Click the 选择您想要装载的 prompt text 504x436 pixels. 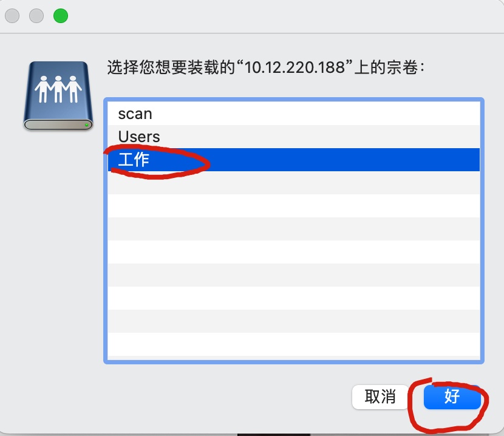(171, 67)
